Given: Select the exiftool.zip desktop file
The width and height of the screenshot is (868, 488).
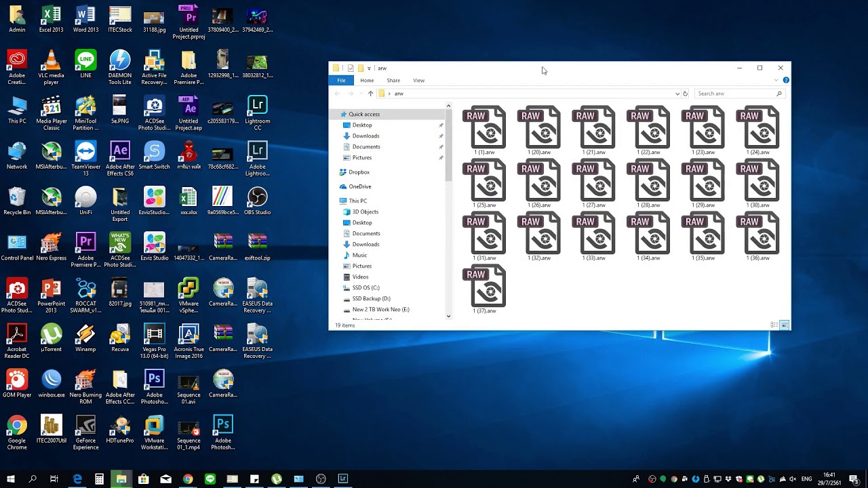Looking at the screenshot, I should click(257, 247).
